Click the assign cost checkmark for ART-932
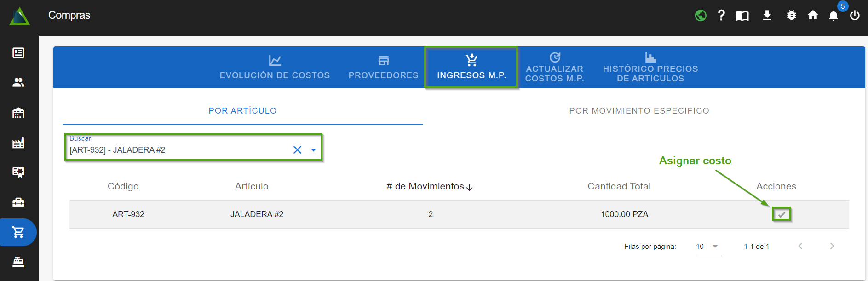868x281 pixels. tap(781, 214)
